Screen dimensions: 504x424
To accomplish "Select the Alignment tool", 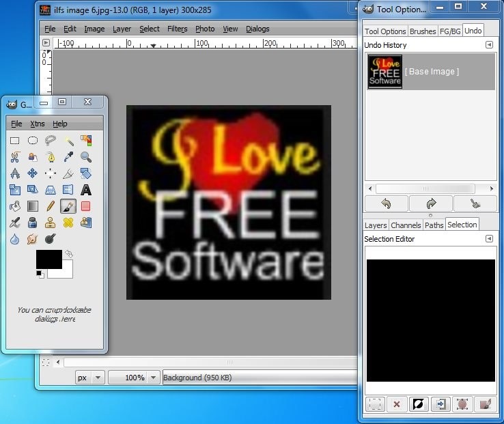I will tap(50, 173).
